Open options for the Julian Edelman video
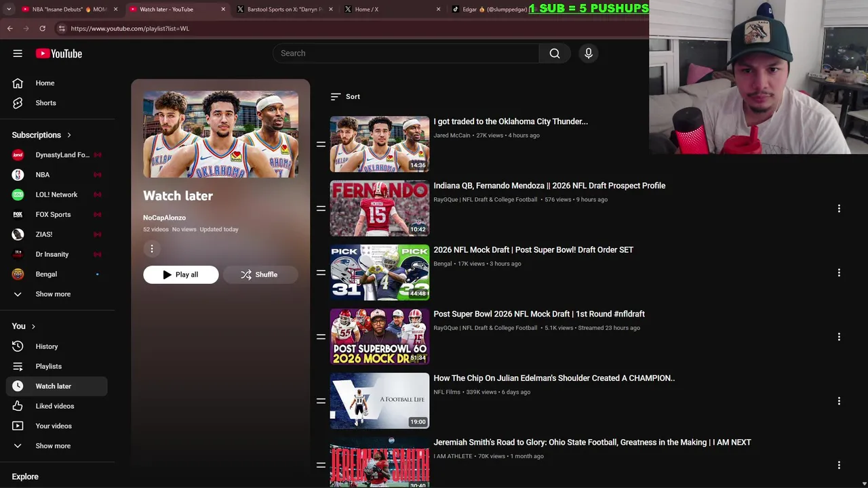Viewport: 868px width, 488px height. (839, 401)
